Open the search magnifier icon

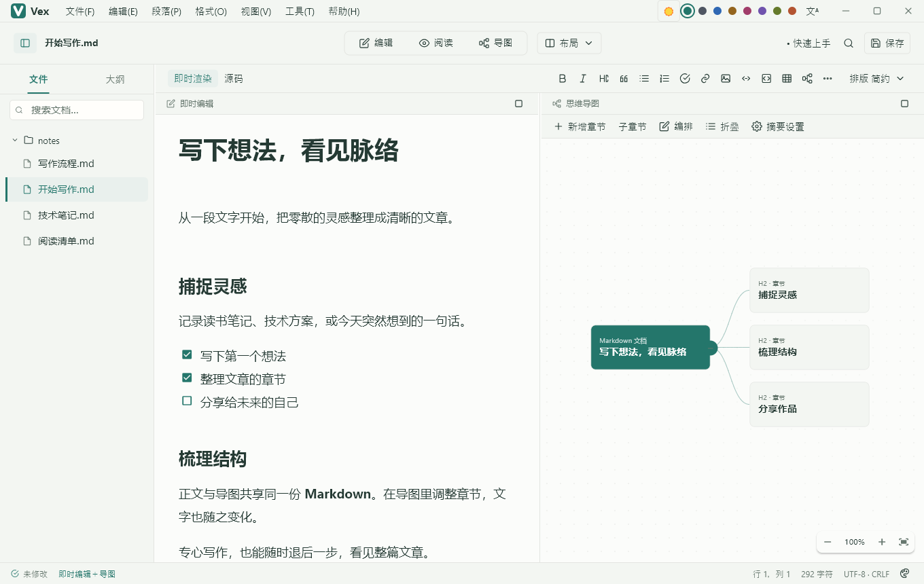click(x=849, y=43)
